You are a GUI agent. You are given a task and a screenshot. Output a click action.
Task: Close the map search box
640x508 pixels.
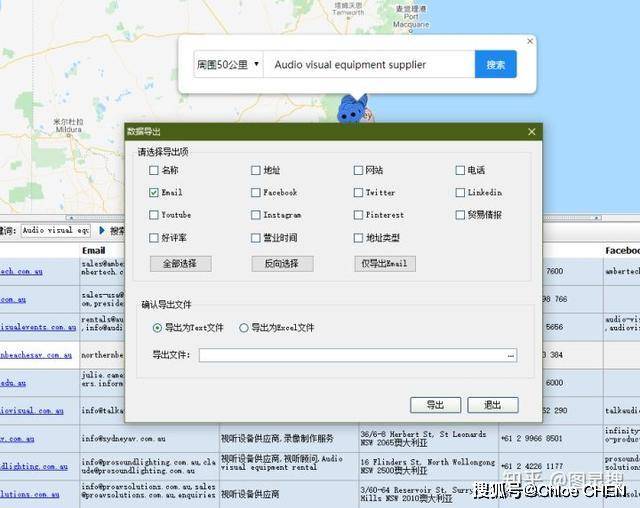coord(530,41)
